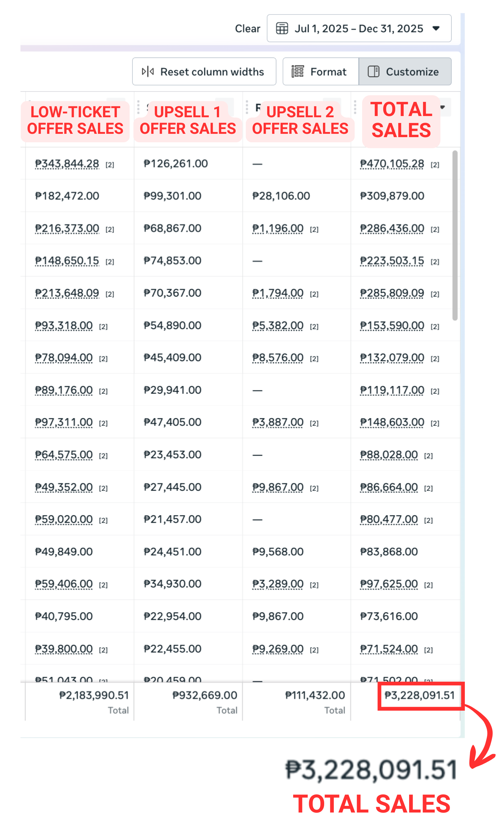This screenshot has height=830, width=504.
Task: Click drag handle left of Total Sales column
Action: 355,108
